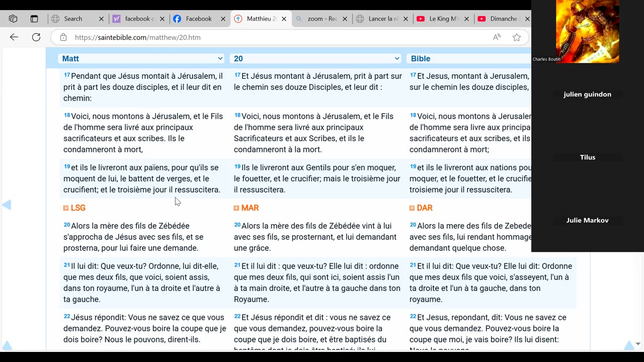This screenshot has width=644, height=362.
Task: Open the DAR version link
Action: [x=425, y=208]
